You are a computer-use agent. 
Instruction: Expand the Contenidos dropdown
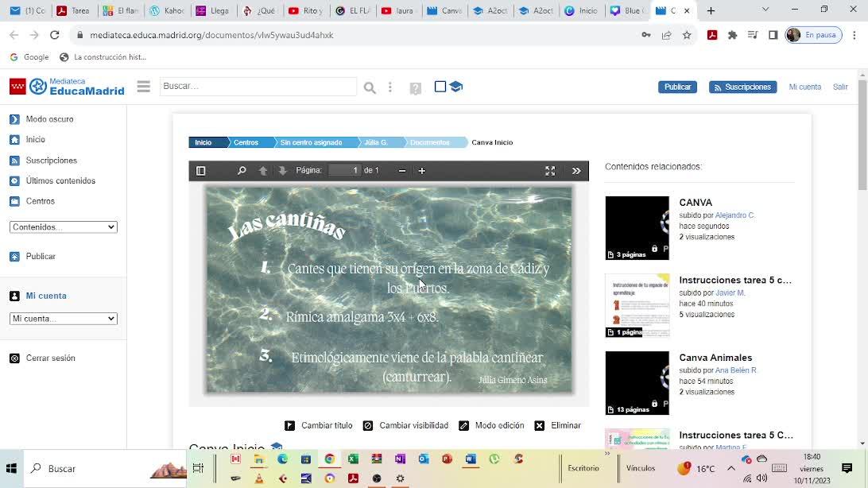click(x=64, y=227)
